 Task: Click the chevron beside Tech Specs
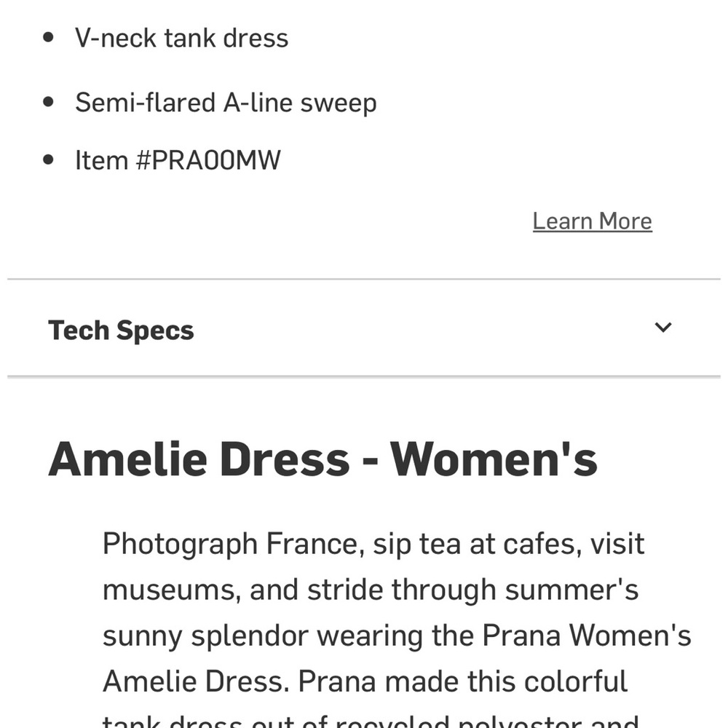(663, 328)
